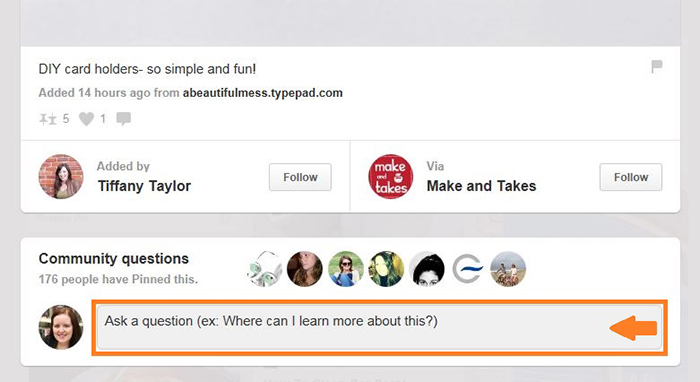
Task: Click the third pinner avatar with sunglasses
Action: click(x=346, y=269)
